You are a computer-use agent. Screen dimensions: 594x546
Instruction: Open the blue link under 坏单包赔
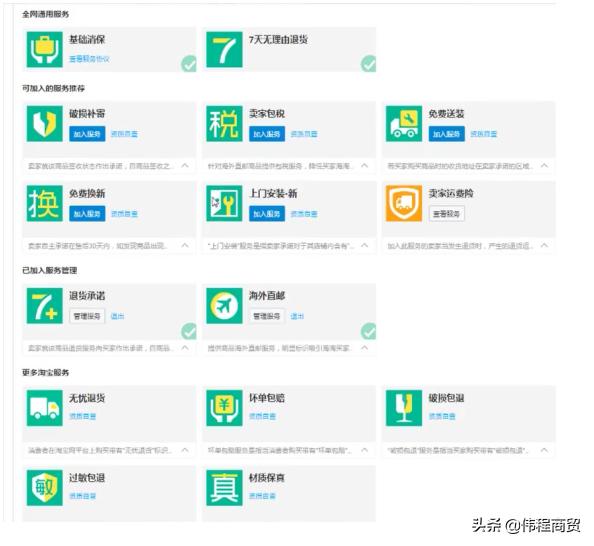pos(262,416)
